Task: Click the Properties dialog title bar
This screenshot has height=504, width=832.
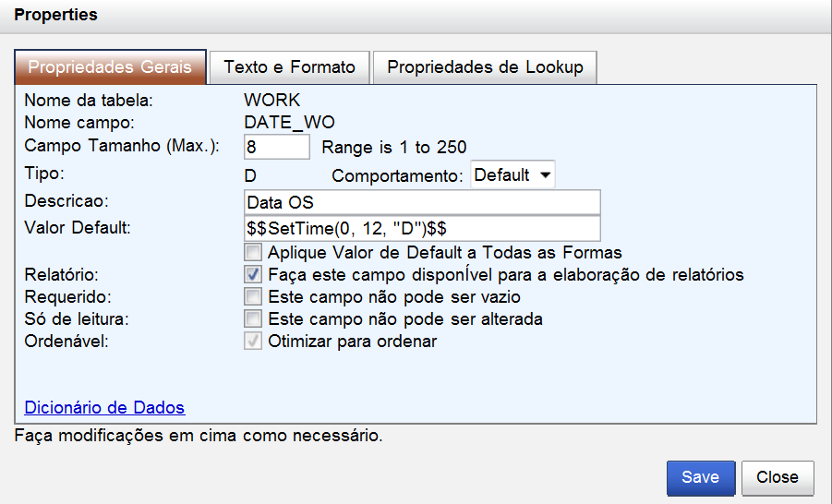Action: click(416, 16)
